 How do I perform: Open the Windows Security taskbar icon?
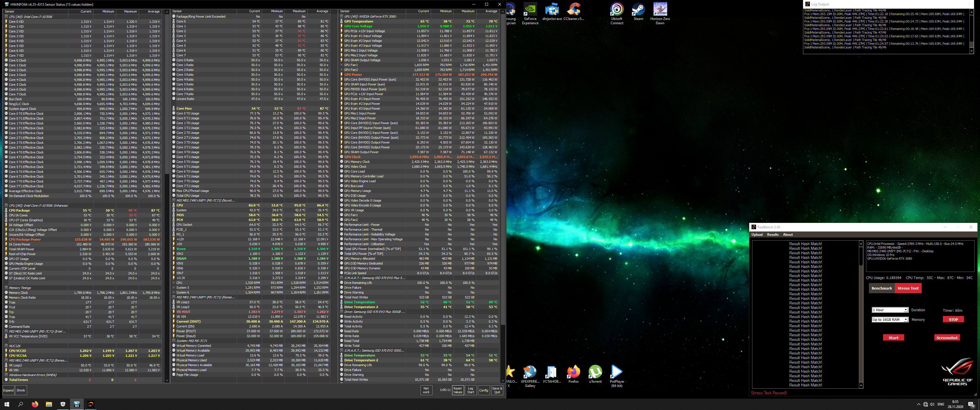click(63, 404)
